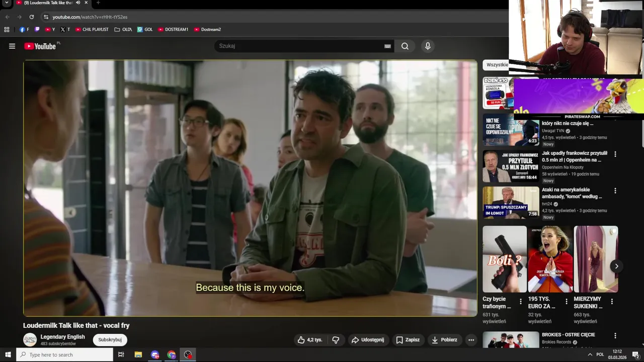644x362 pixels.
Task: Open the Windows Start menu
Action: pos(8,355)
